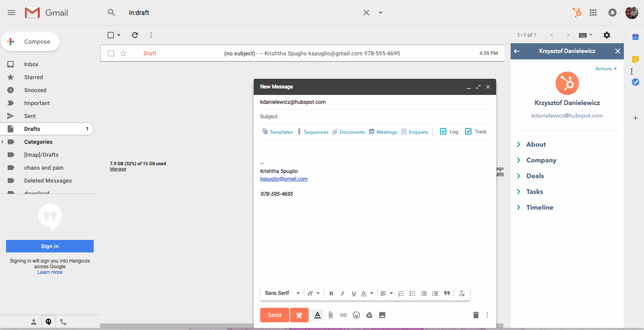Tick the draft row checkbox
Image resolution: width=644 pixels, height=330 pixels.
(111, 53)
